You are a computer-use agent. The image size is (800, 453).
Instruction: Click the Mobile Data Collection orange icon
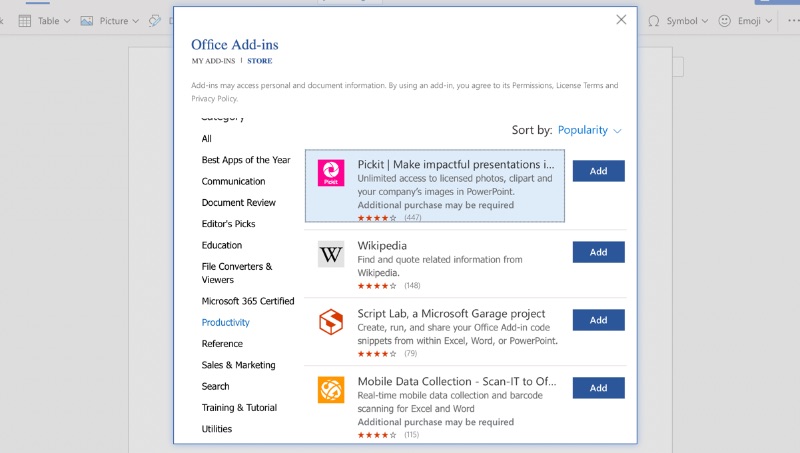coord(331,390)
